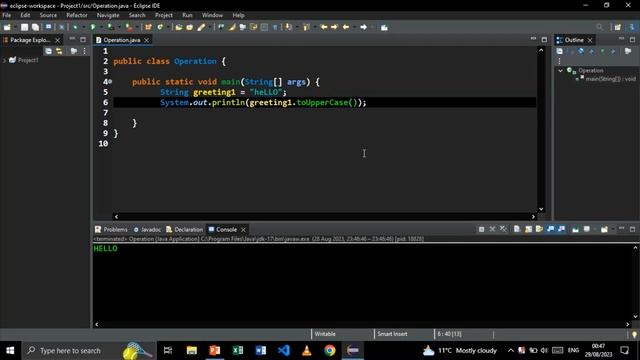Expand the Project1 tree node
Image resolution: width=640 pixels, height=360 pixels.
4,60
